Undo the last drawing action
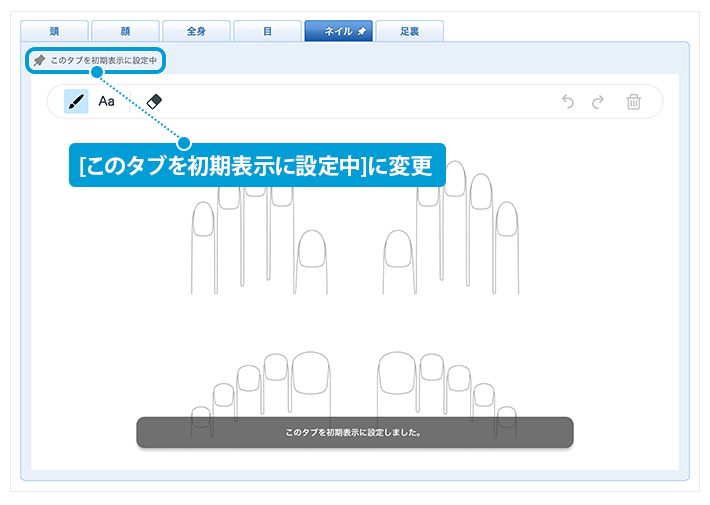The height and width of the screenshot is (505, 710). click(568, 101)
